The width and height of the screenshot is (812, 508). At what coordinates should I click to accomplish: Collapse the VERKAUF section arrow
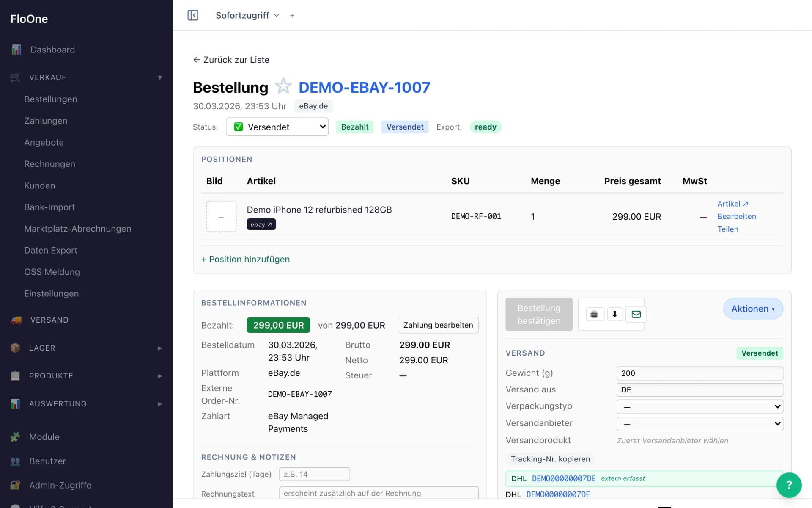coord(160,77)
